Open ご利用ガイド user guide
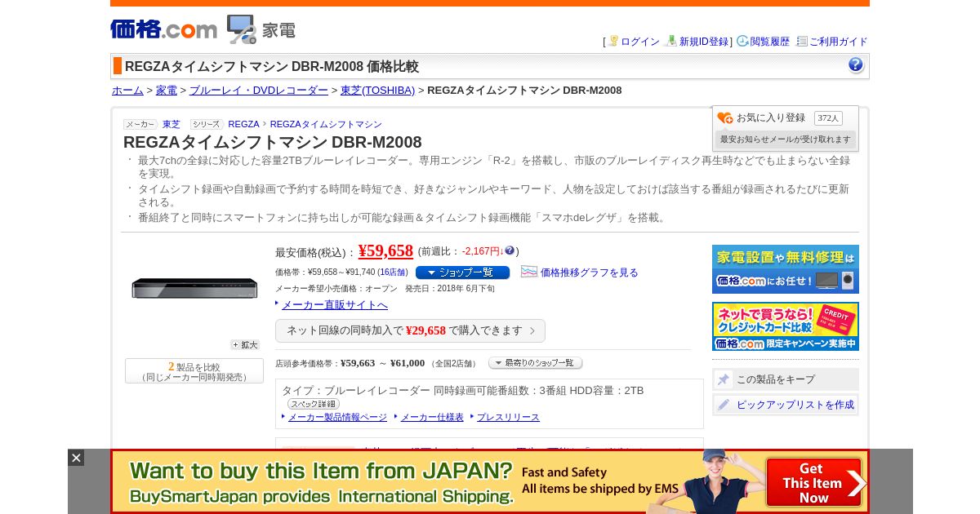The height and width of the screenshot is (514, 980). pos(838,42)
